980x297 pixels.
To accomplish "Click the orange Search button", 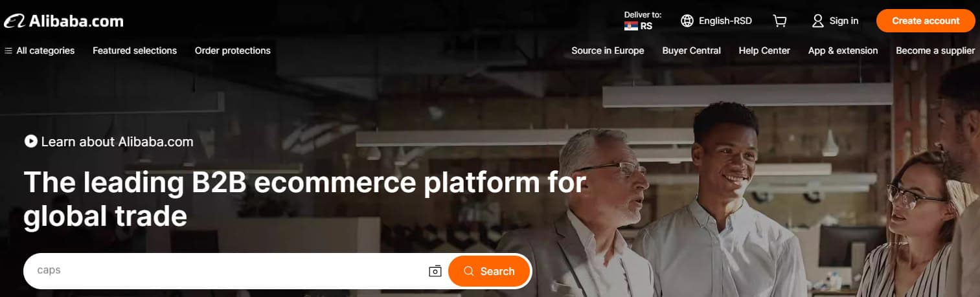I will coord(489,271).
